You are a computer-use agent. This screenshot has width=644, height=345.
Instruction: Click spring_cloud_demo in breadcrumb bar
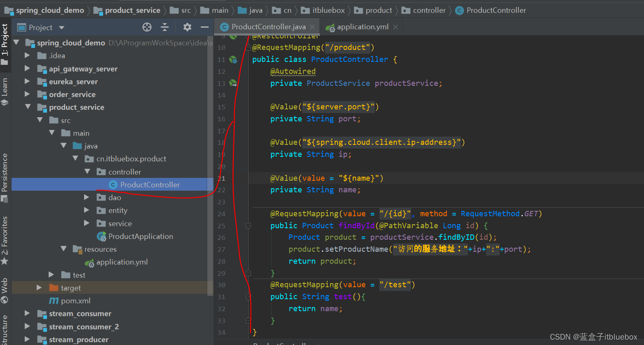pyautogui.click(x=50, y=10)
